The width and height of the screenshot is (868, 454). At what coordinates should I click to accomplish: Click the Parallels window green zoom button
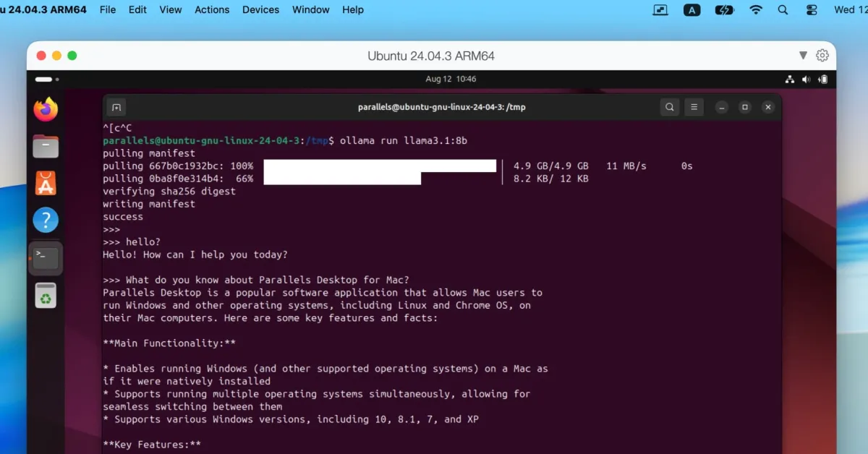[72, 56]
